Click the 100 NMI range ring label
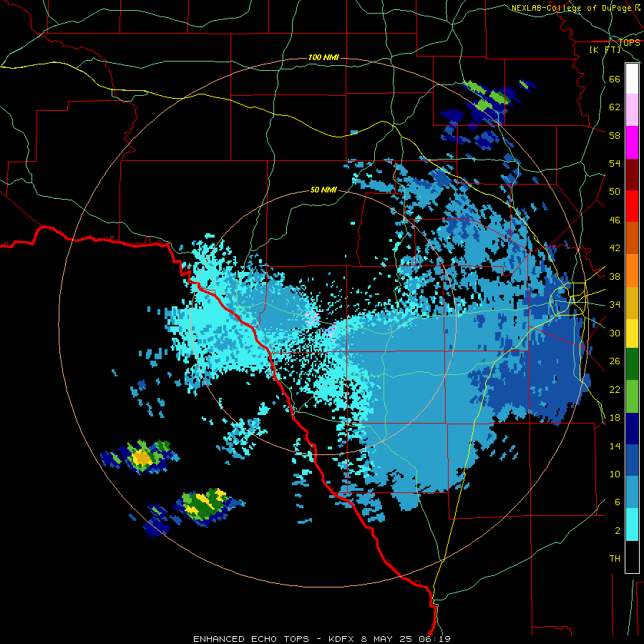The image size is (644, 644). click(x=323, y=57)
